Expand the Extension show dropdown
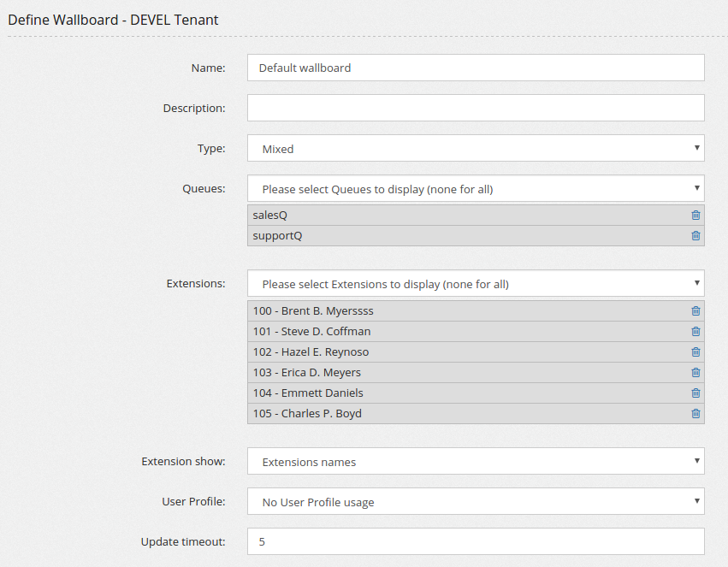This screenshot has width=728, height=567. pyautogui.click(x=476, y=461)
